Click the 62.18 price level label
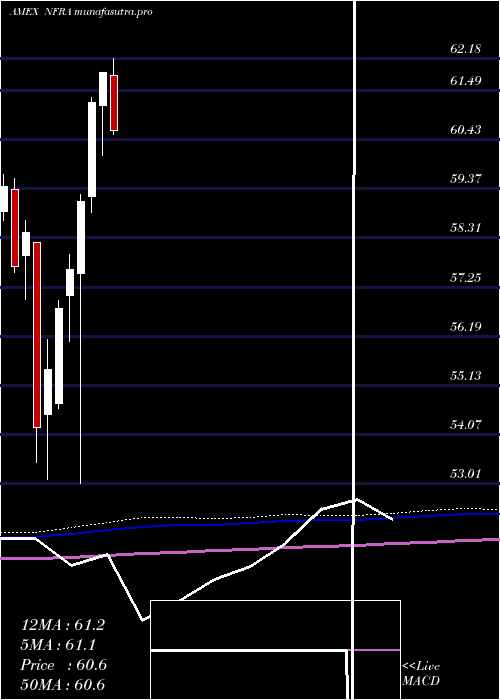This screenshot has height=700, width=500. (x=466, y=49)
